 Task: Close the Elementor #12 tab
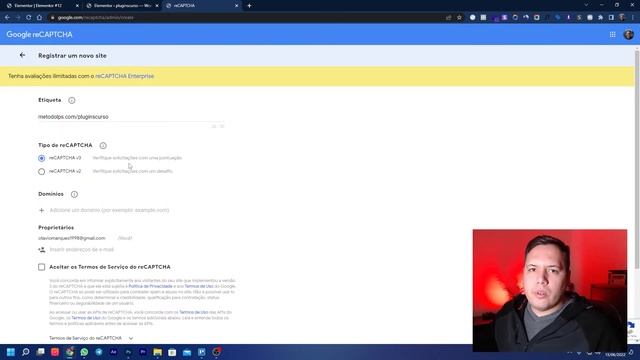click(x=77, y=6)
